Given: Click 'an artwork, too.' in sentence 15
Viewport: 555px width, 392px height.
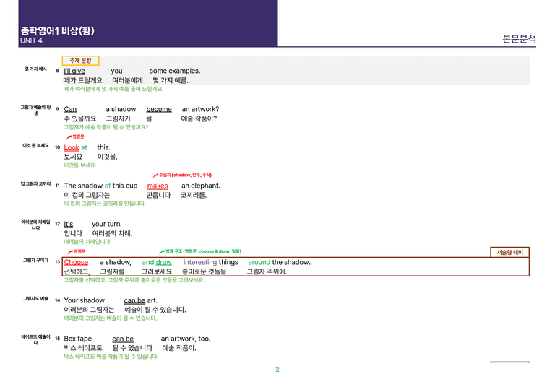Looking at the screenshot, I should 186,339.
